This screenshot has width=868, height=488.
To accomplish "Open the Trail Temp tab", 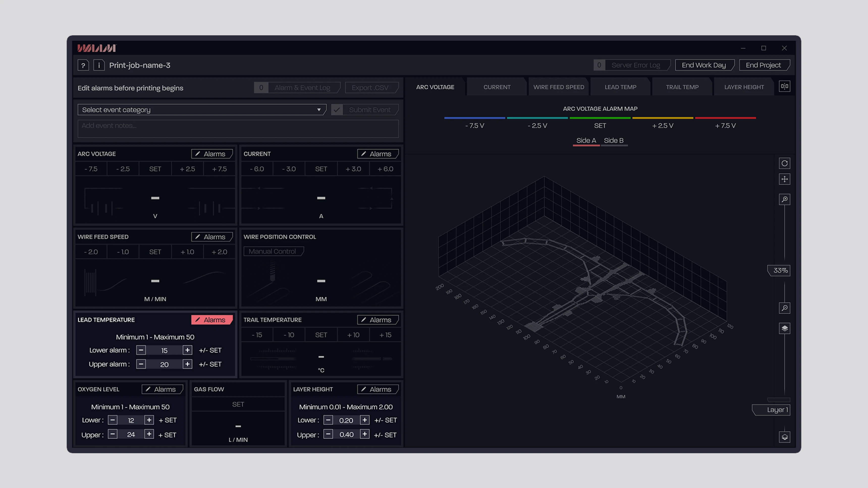I will [x=682, y=87].
